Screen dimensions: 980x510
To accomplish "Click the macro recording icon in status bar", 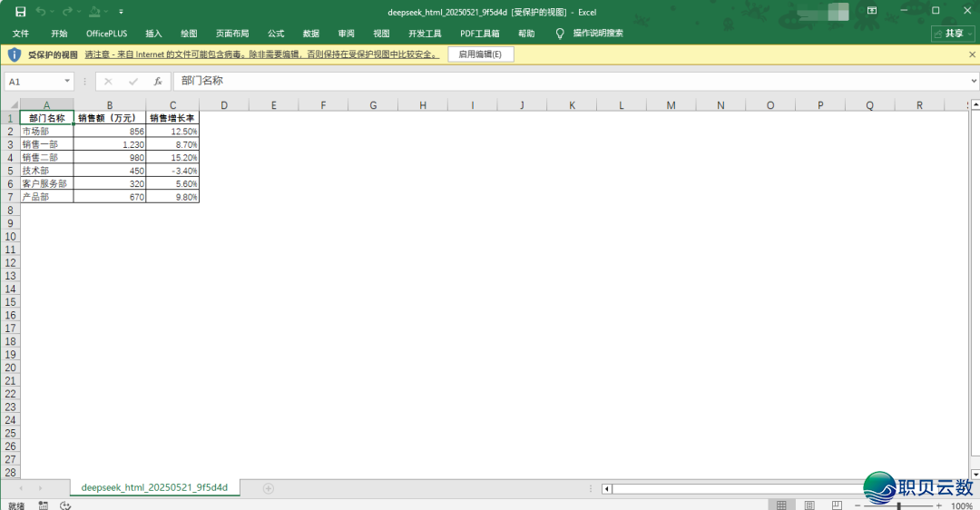I will click(x=44, y=505).
